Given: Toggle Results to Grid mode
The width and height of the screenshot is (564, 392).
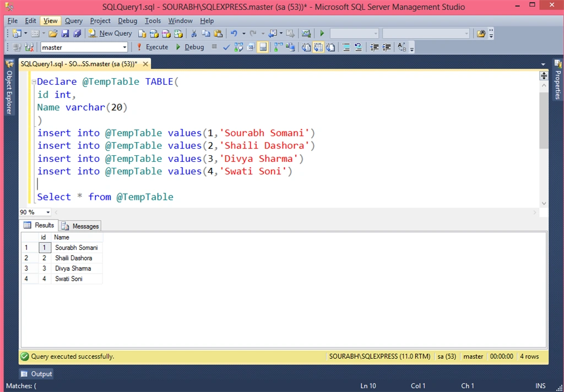Looking at the screenshot, I should [x=318, y=47].
